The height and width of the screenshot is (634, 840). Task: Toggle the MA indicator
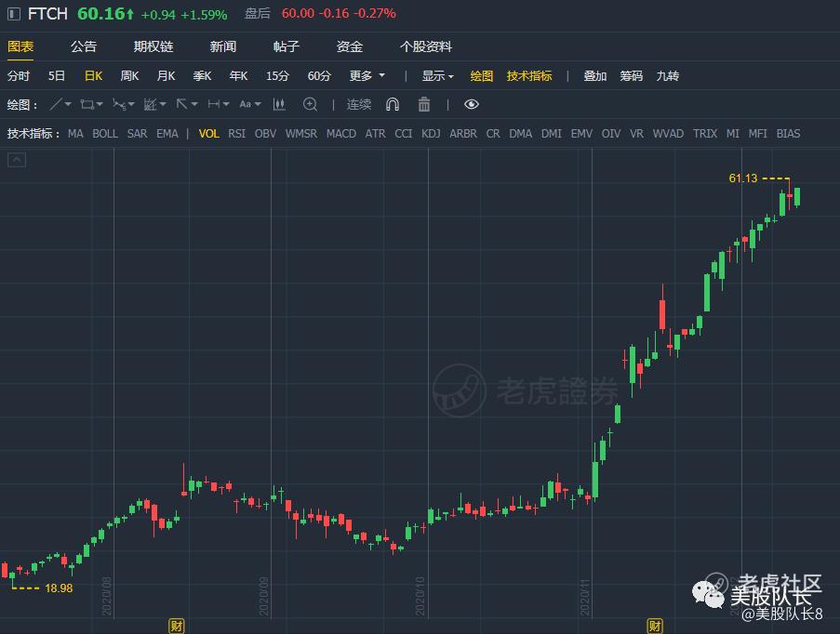click(x=75, y=133)
